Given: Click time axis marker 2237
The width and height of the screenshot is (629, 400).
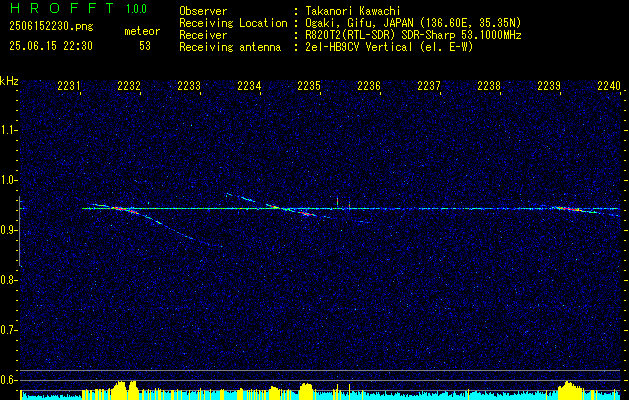Looking at the screenshot, I should coord(429,86).
